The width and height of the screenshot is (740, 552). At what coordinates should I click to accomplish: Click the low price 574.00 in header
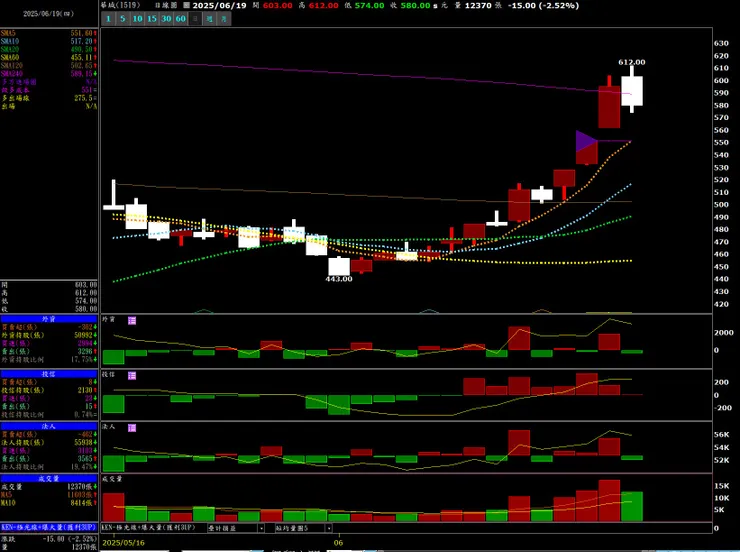(x=369, y=5)
